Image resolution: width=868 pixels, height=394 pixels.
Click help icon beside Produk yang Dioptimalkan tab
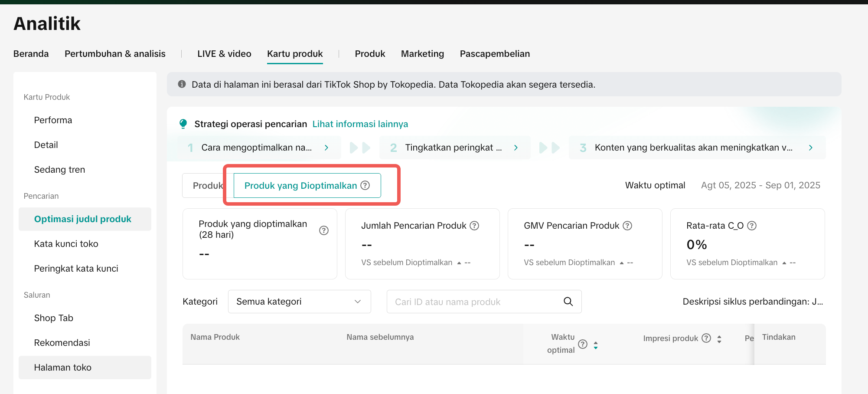coord(365,185)
